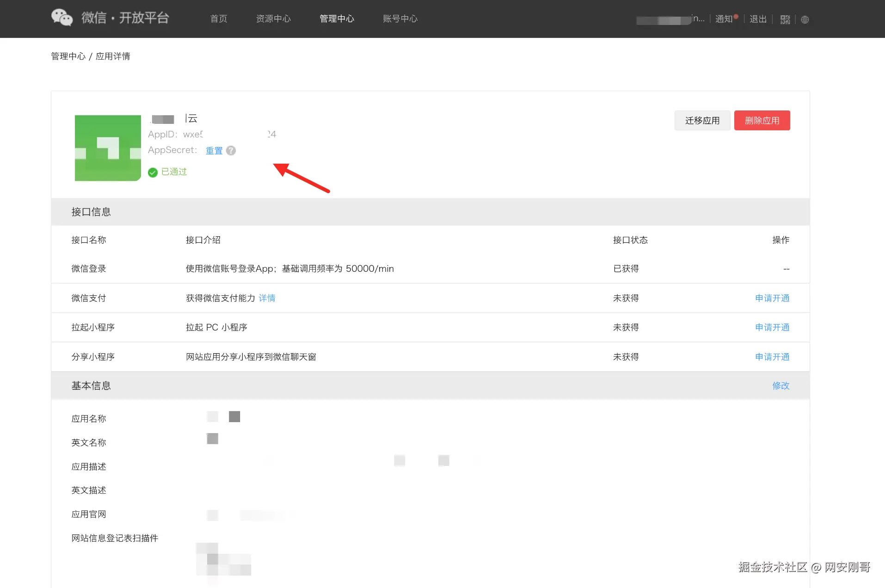885x588 pixels.
Task: Click 申请开通 in the 分享小程序 row
Action: tap(772, 357)
